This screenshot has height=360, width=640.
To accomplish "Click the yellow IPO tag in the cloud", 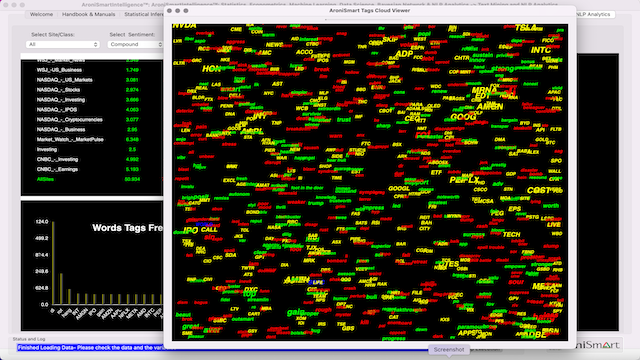I will tap(191, 230).
